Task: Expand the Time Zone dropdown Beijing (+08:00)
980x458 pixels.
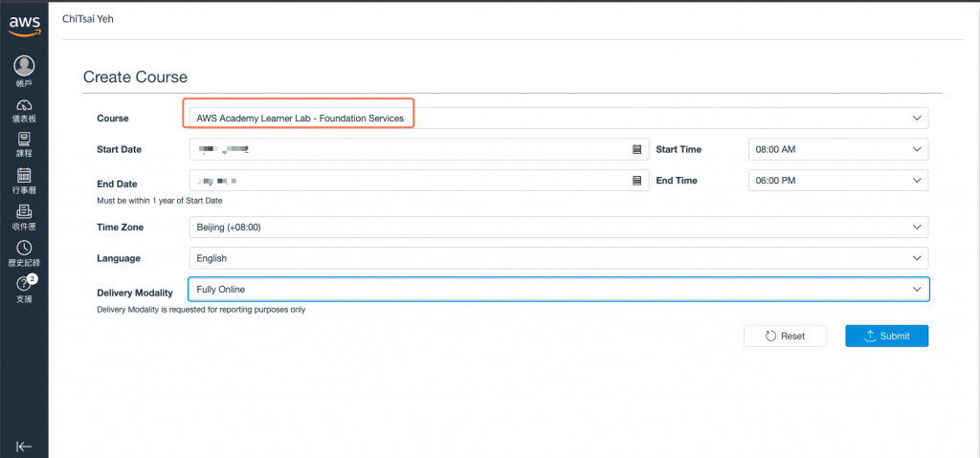Action: 559,228
